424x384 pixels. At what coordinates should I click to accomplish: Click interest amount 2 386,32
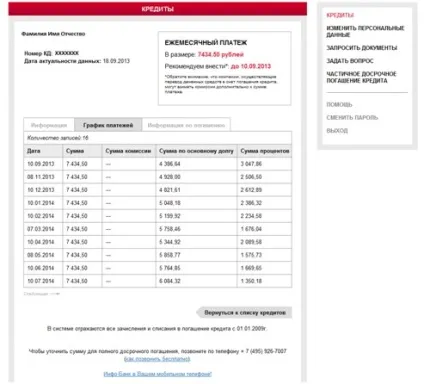251,203
